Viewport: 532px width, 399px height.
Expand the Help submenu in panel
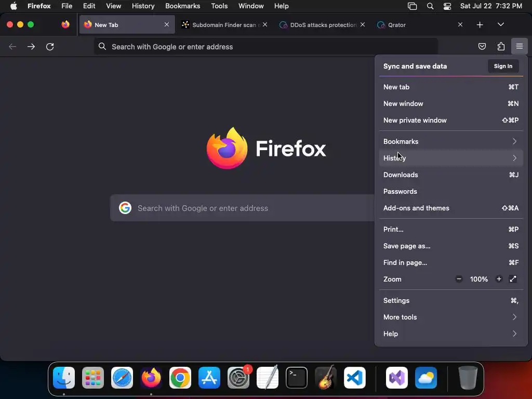tap(451, 334)
